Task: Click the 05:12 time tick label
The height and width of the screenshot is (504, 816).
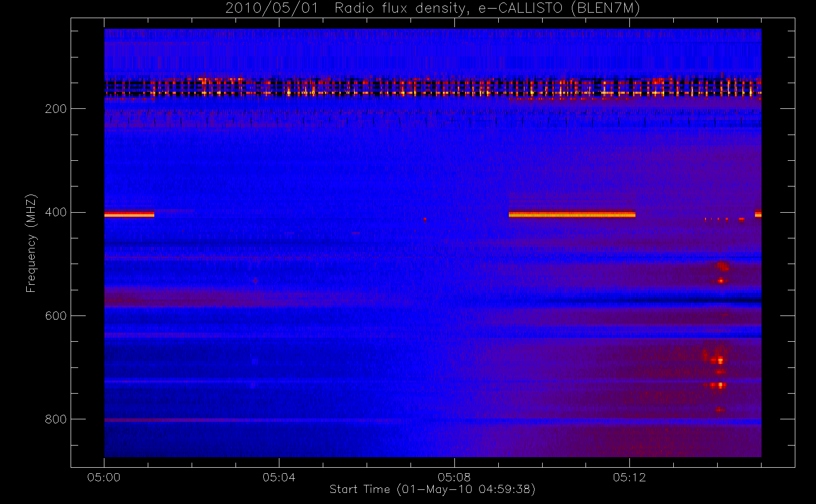Action: (x=629, y=477)
